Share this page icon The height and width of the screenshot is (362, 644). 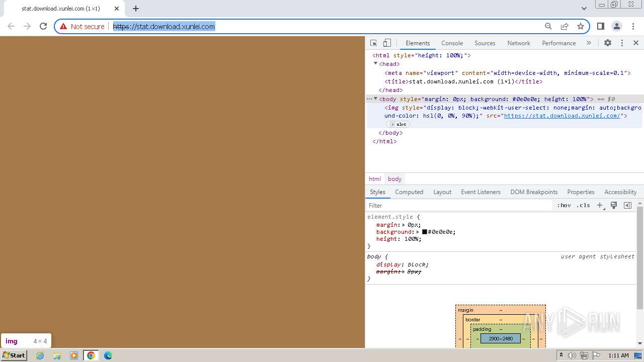[x=565, y=26]
